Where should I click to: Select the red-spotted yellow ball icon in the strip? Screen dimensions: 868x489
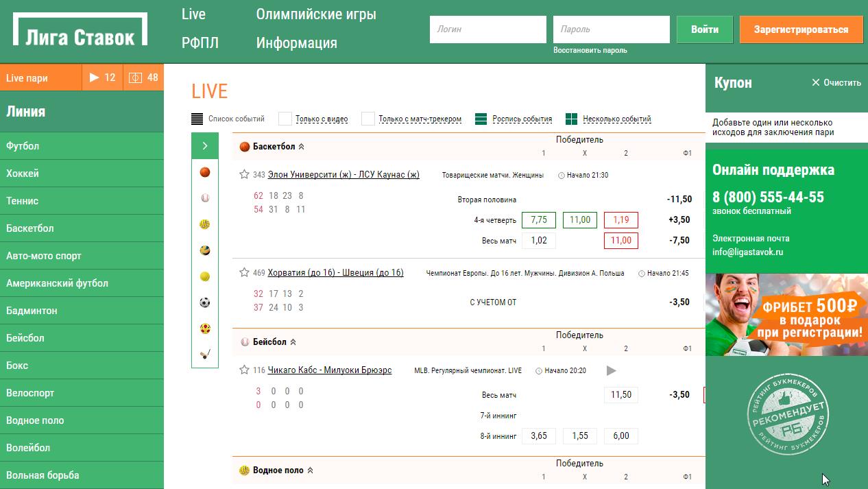[205, 329]
